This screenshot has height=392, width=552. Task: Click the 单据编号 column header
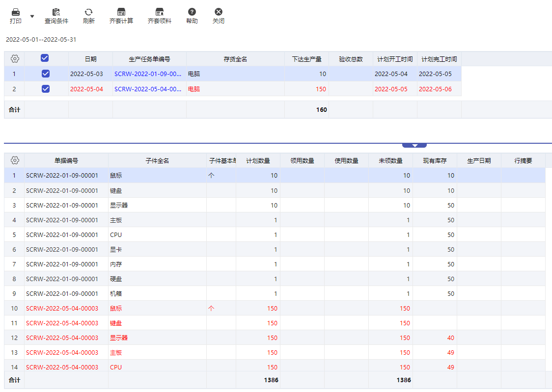[66, 160]
